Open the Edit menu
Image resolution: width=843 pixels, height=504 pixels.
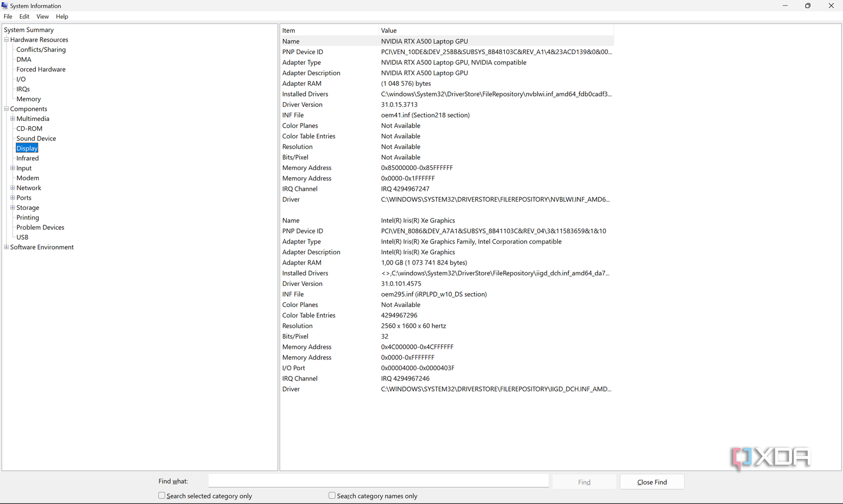tap(24, 16)
